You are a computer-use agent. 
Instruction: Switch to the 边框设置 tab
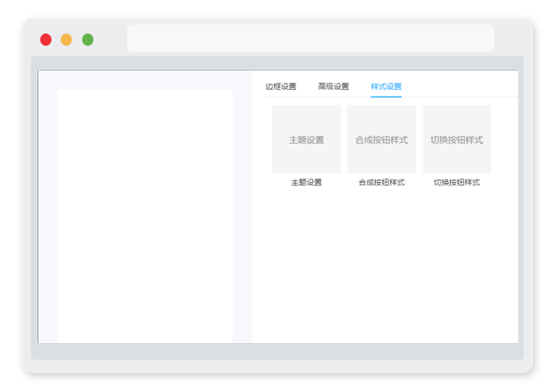pyautogui.click(x=281, y=86)
